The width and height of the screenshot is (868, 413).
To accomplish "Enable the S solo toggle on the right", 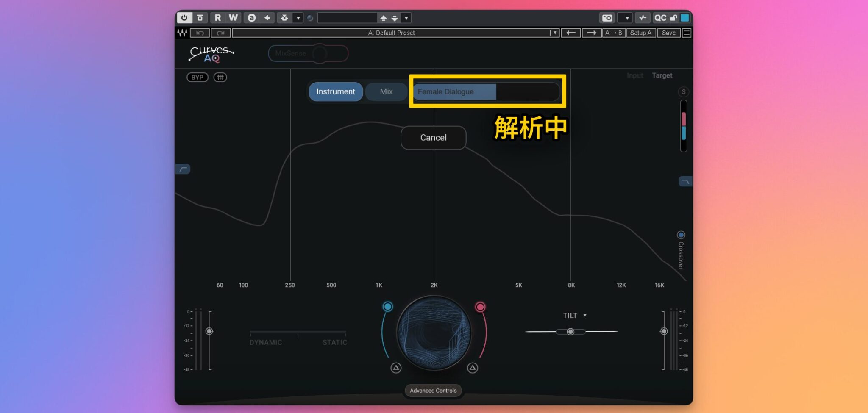I will coord(684,92).
